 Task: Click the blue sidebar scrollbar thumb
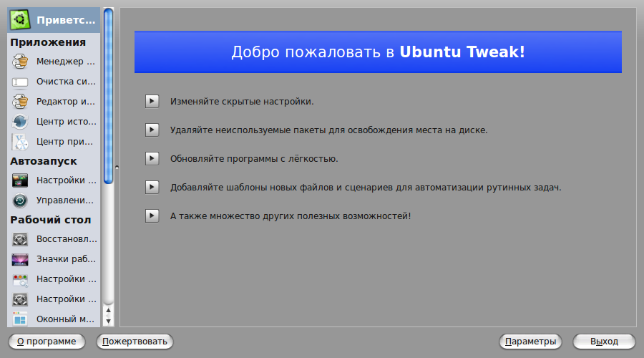point(109,96)
